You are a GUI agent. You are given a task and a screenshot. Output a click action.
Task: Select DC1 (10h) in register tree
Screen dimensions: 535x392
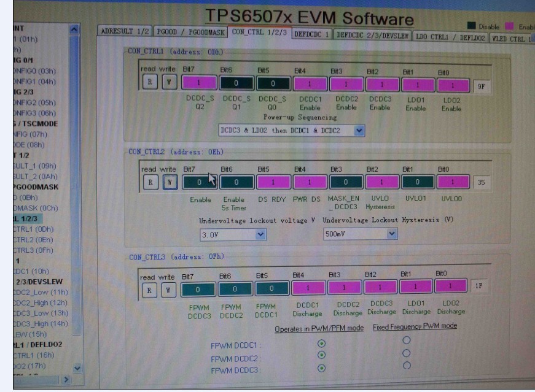(x=31, y=271)
